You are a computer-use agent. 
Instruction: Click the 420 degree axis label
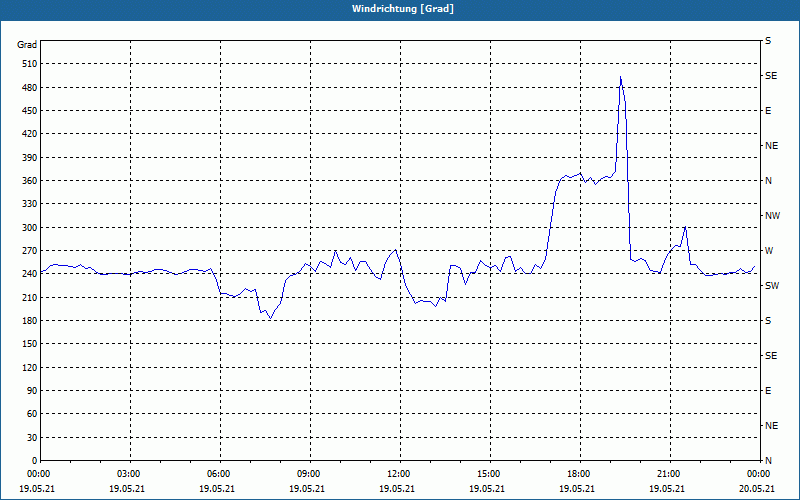coord(30,134)
